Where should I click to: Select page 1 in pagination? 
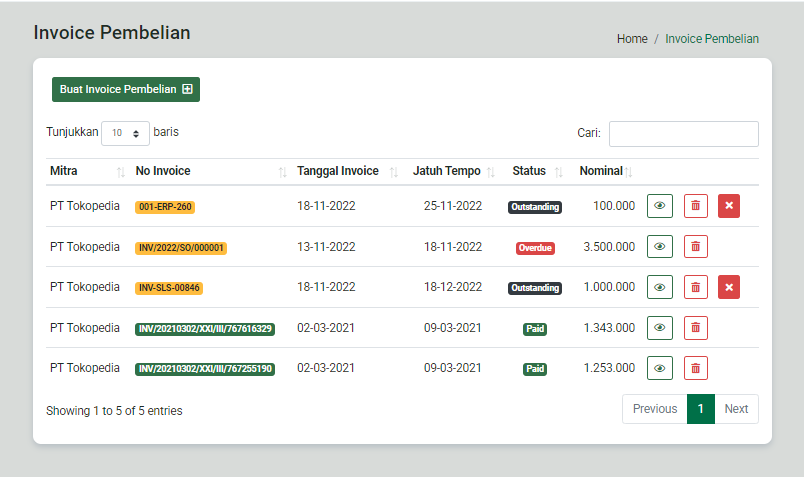pyautogui.click(x=700, y=409)
